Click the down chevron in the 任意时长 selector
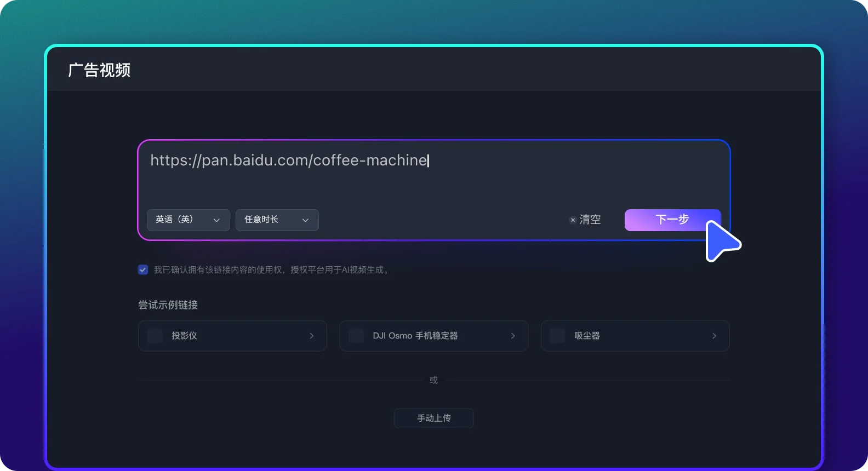Image resolution: width=868 pixels, height=471 pixels. click(305, 220)
